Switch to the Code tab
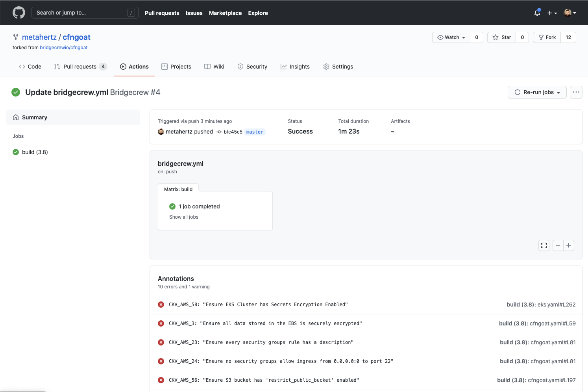The image size is (588, 392). 30,67
